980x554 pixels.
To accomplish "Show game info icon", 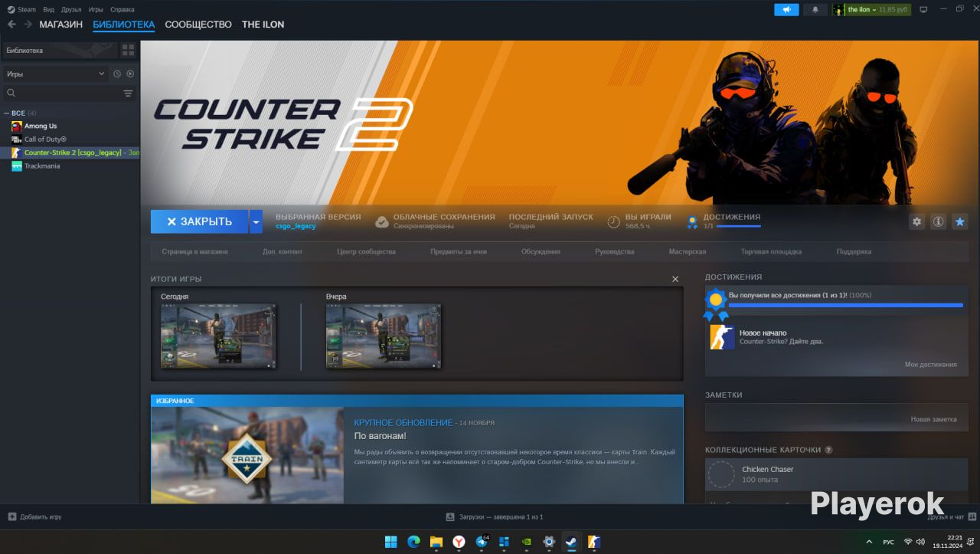I will (x=938, y=221).
